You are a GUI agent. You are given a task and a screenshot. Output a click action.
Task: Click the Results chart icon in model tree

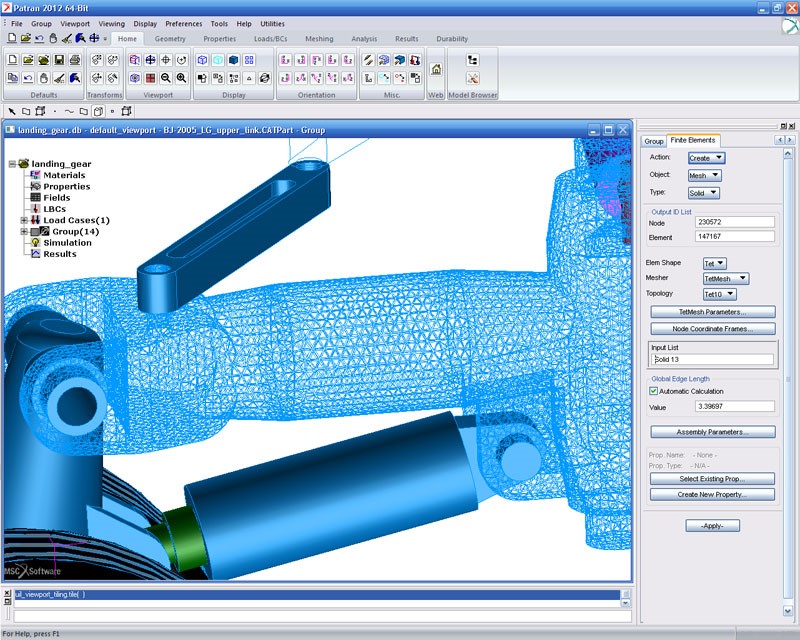[35, 254]
